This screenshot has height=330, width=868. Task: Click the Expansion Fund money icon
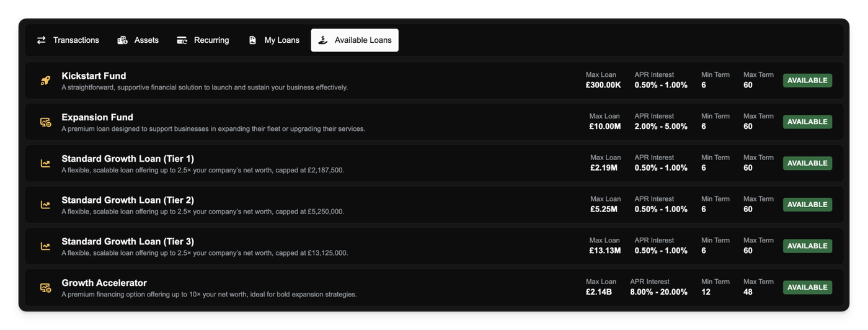click(45, 122)
